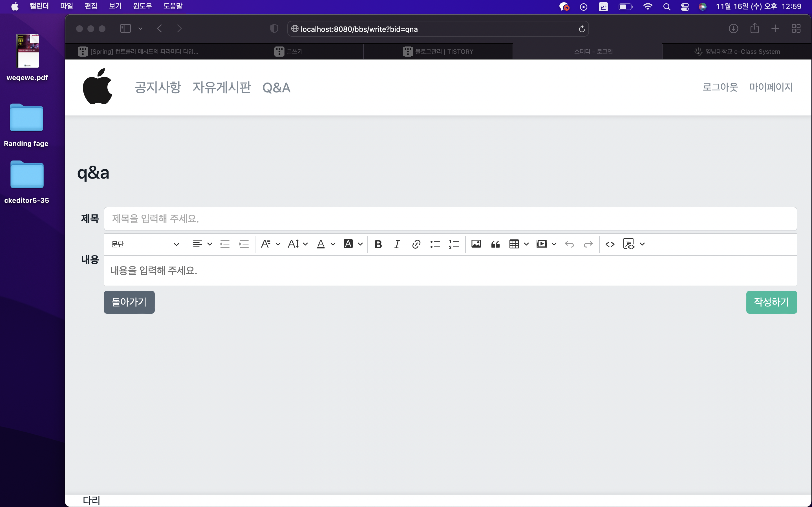Image resolution: width=812 pixels, height=507 pixels.
Task: Insert a numbered list
Action: coord(454,244)
